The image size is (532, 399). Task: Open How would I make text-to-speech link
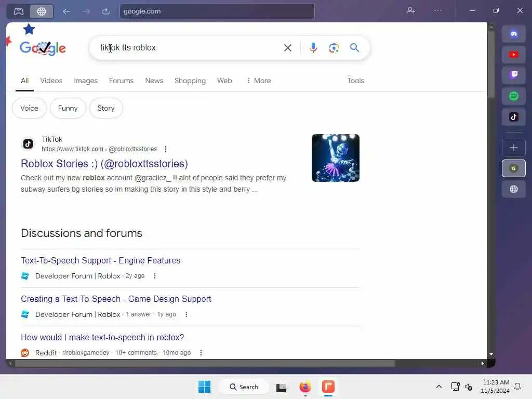click(102, 337)
